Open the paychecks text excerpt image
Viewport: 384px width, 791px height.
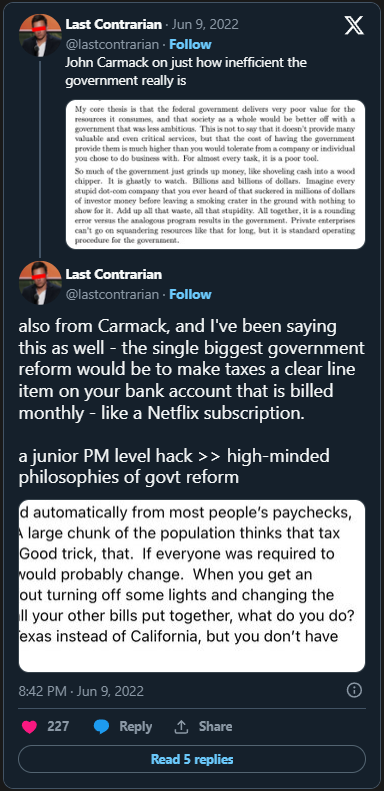[x=192, y=586]
